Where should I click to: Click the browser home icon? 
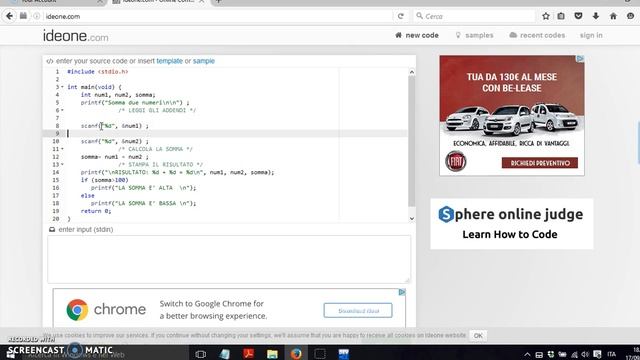click(x=613, y=16)
